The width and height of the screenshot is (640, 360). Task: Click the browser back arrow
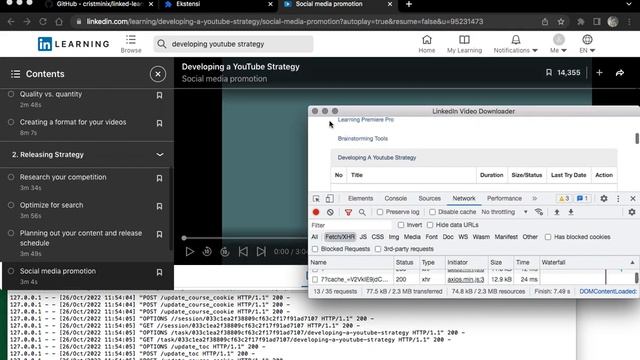click(11, 22)
